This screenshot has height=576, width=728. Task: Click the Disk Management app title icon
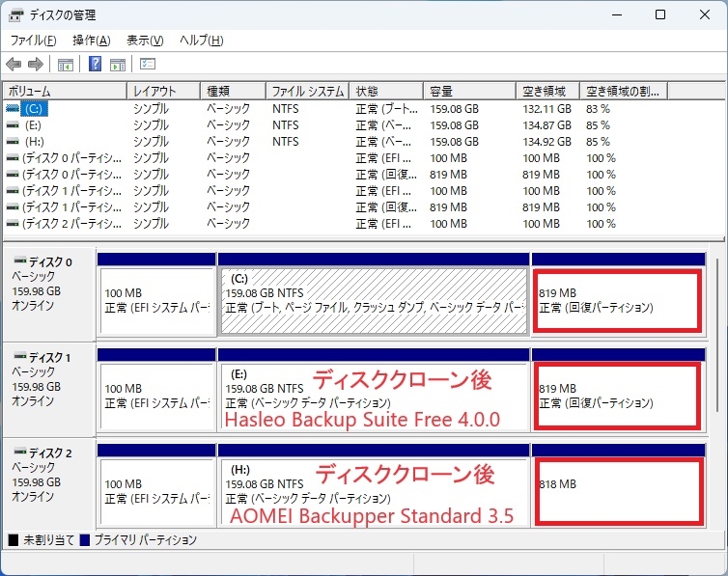(15, 15)
